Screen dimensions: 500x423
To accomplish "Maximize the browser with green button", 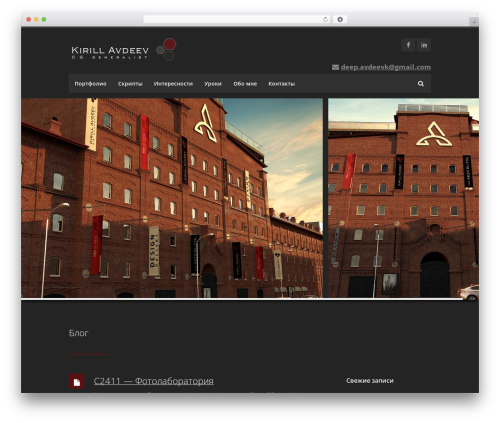I will tap(44, 19).
